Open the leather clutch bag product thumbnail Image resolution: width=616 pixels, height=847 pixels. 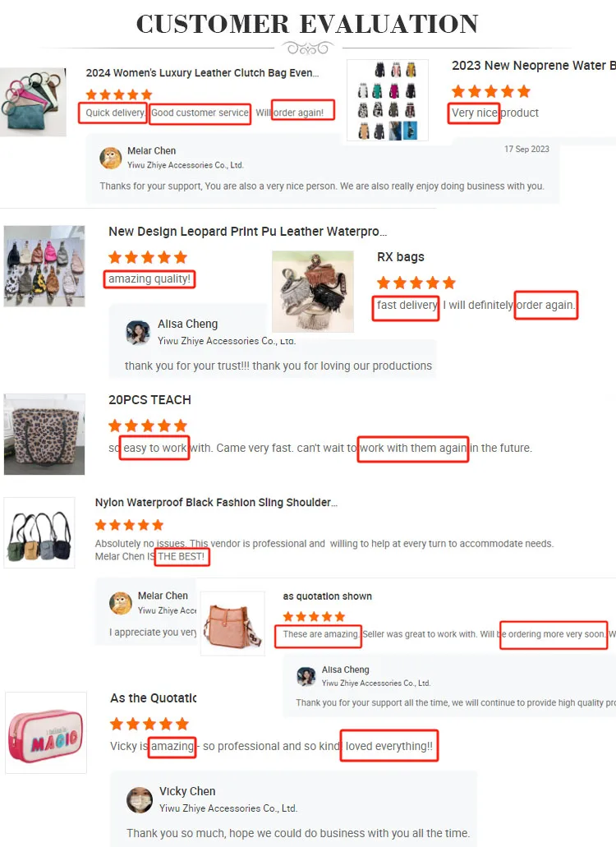coord(33,102)
